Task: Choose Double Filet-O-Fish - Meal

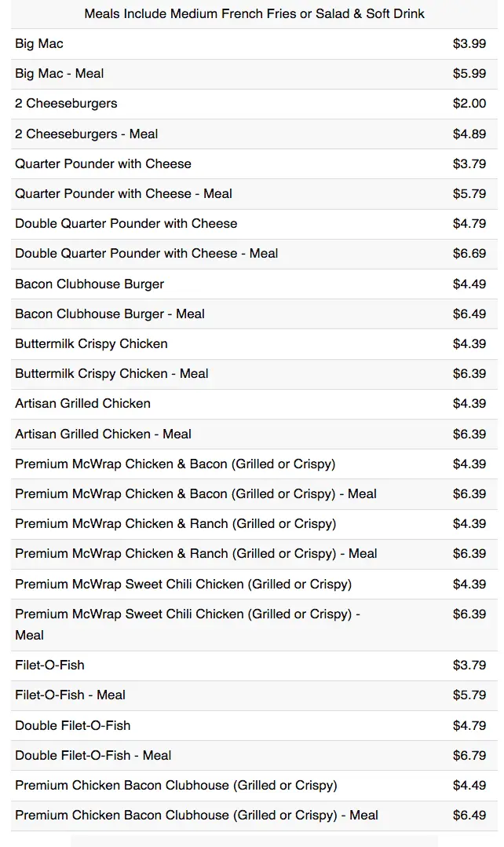Action: tap(93, 756)
